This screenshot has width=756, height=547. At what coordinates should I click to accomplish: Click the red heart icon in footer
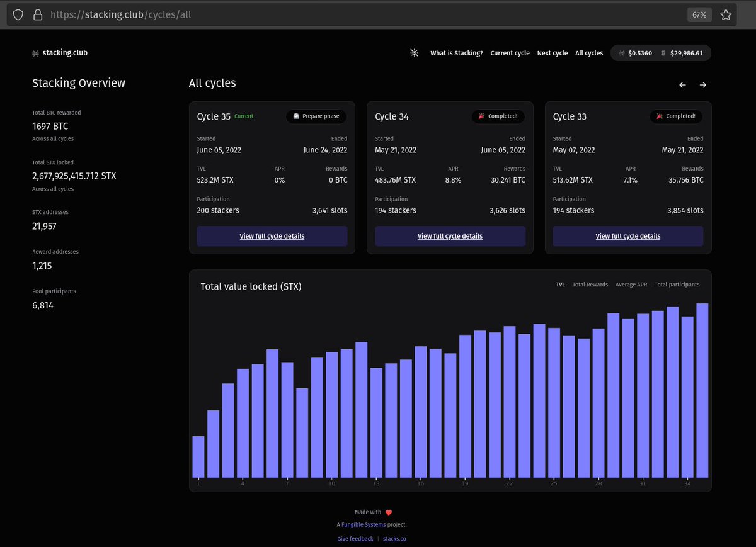[389, 512]
